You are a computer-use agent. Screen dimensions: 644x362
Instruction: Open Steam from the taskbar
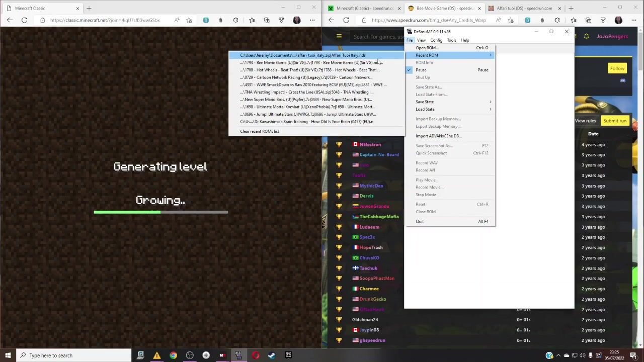pos(271,355)
